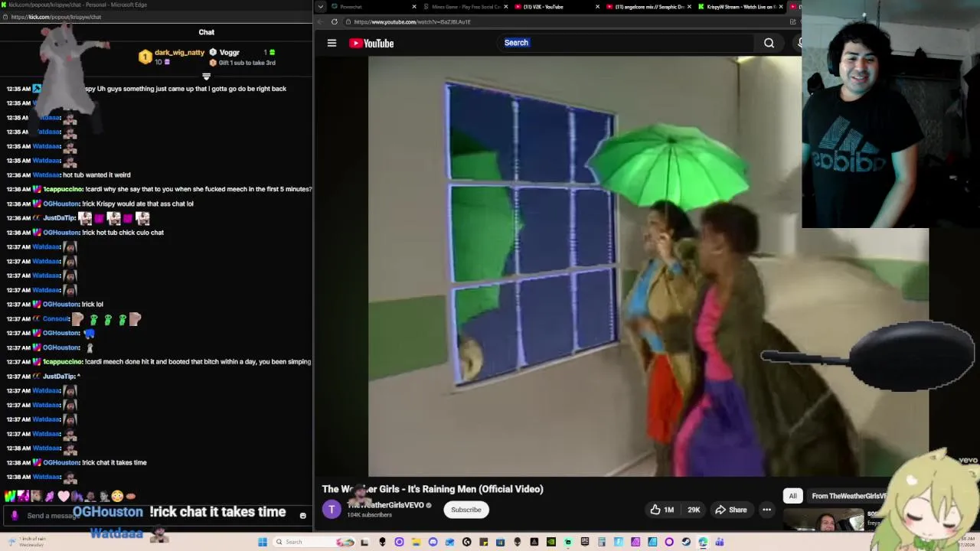
Task: Insert the rainbow W emote
Action: (x=10, y=496)
